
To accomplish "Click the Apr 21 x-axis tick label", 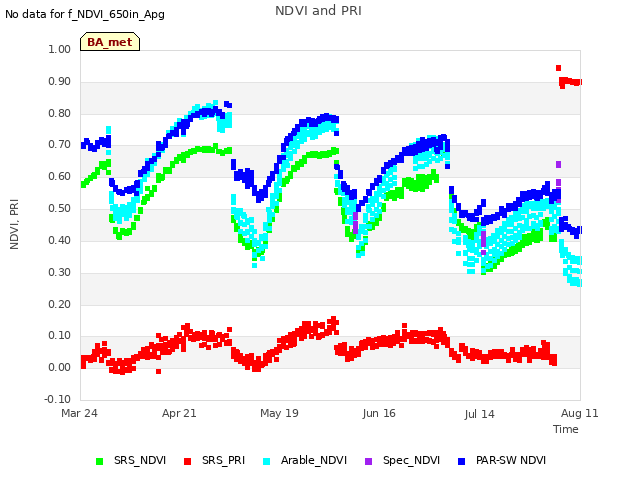I will point(179,413).
